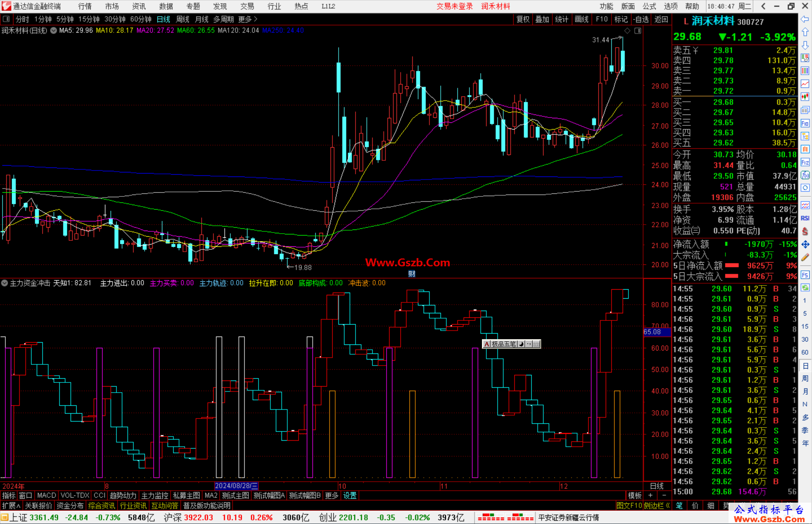Screen dimensions: 812x524
Task: Expand the 扩展 panel at bottom left
Action: pyautogui.click(x=11, y=506)
